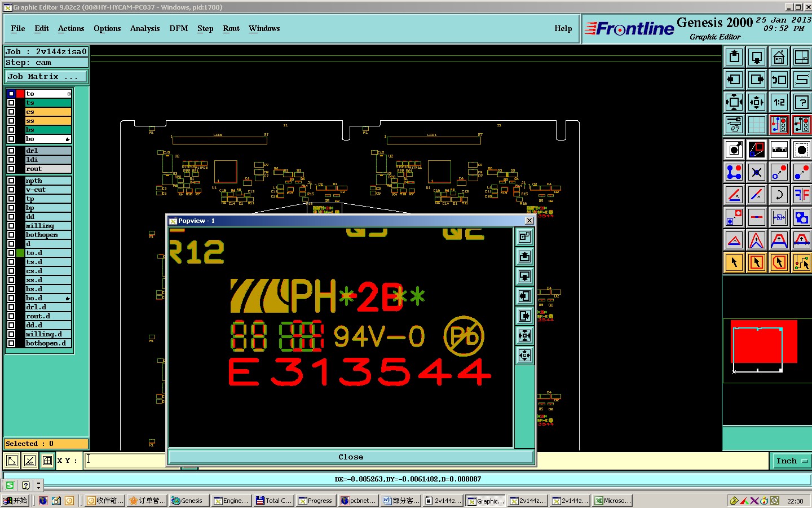The image size is (812, 508).
Task: Toggle checkbox for the ss layer
Action: click(x=11, y=121)
